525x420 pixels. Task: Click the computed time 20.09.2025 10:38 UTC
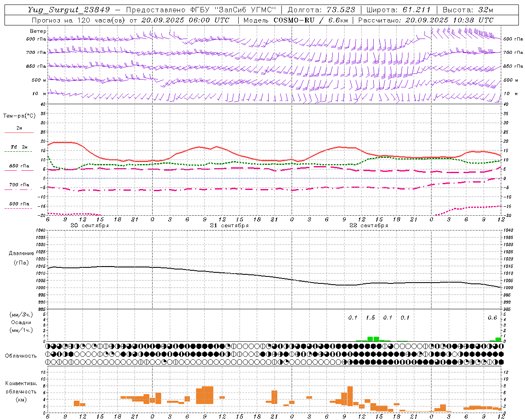tap(450, 20)
